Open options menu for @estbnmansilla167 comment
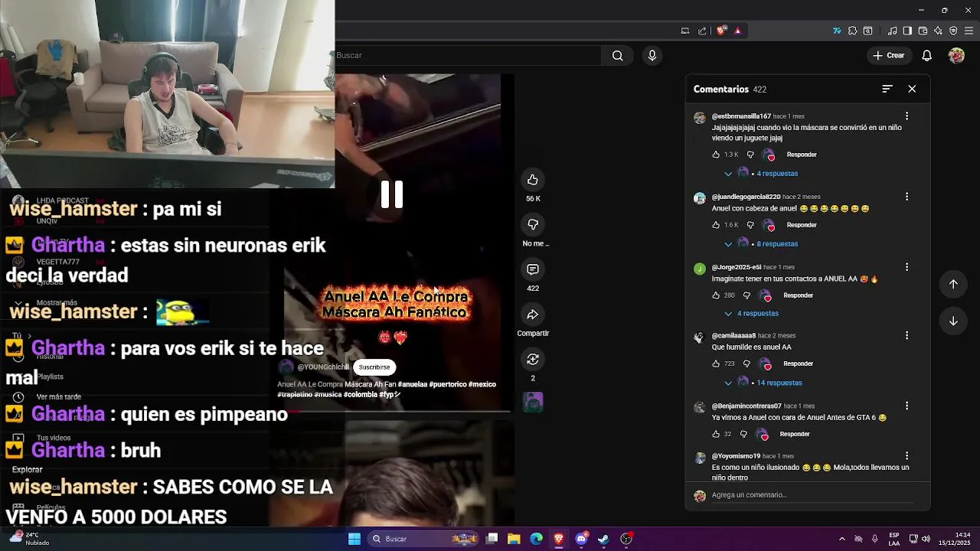The height and width of the screenshot is (551, 980). (x=906, y=116)
